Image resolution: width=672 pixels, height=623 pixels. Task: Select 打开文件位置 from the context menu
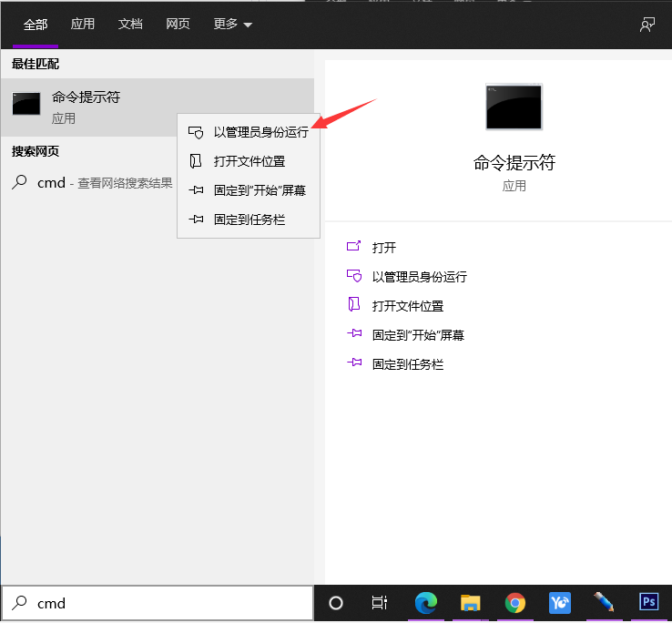pyautogui.click(x=249, y=161)
